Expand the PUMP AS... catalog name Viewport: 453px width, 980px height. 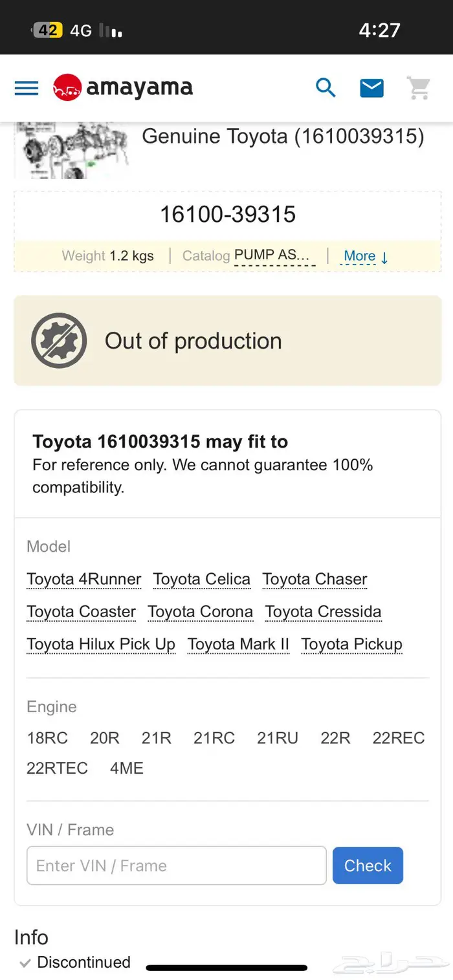[x=274, y=256]
